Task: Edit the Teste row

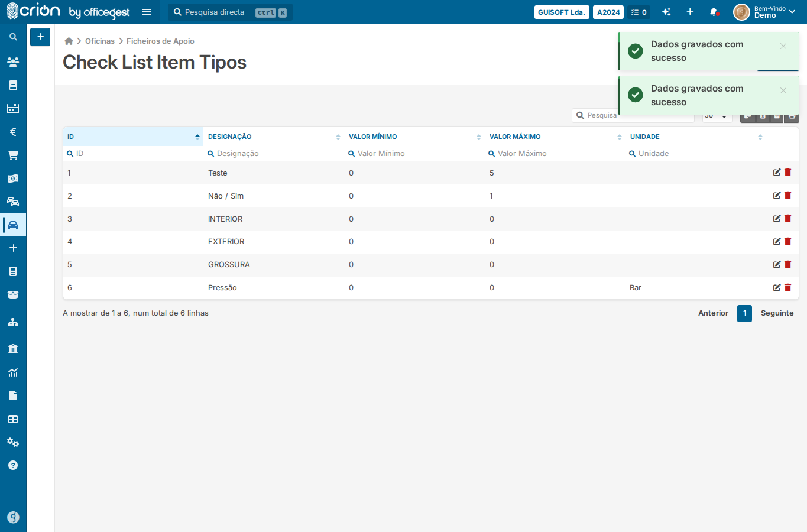Action: [777, 173]
